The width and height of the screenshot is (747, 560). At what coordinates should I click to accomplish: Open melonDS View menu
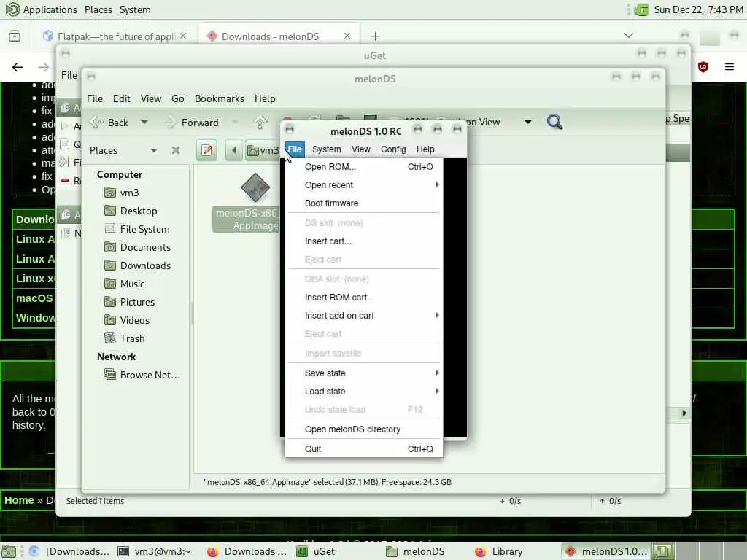(360, 149)
